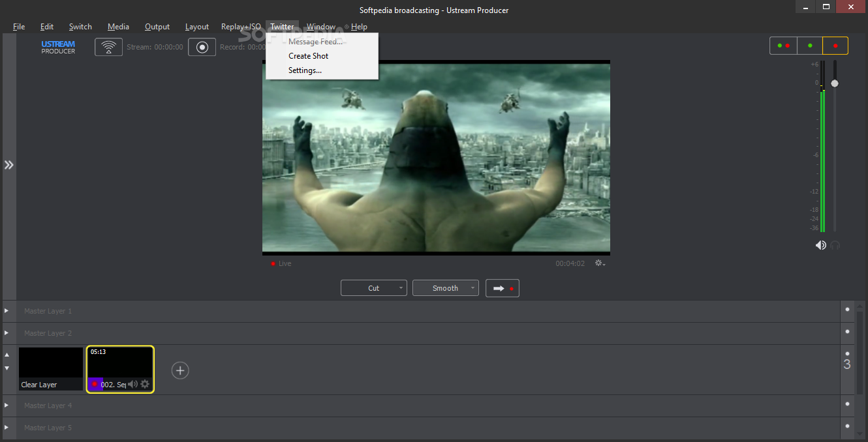Toggle the headphones monitor icon
This screenshot has height=442, width=868.
point(835,245)
